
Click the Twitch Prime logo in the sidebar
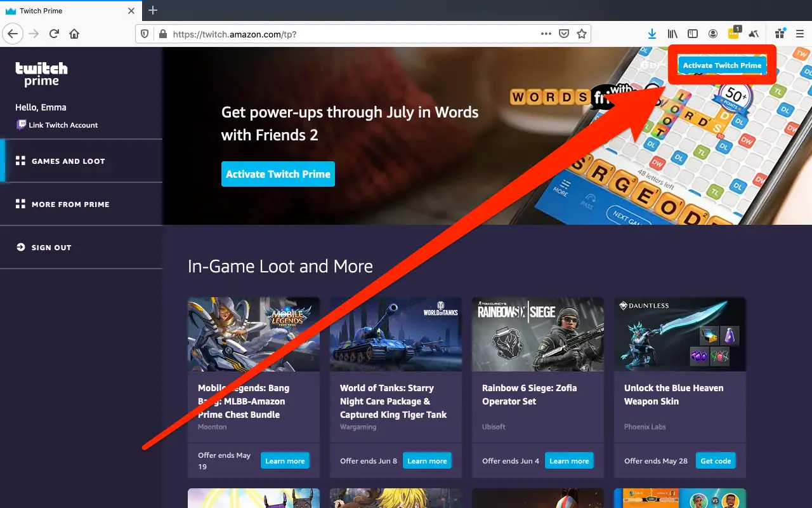(x=41, y=72)
